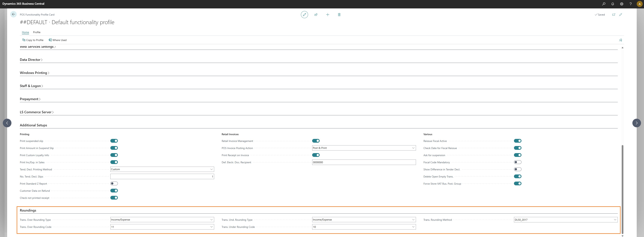Go to next record arrow
Viewport: 644px width, 237px height.
636,123
